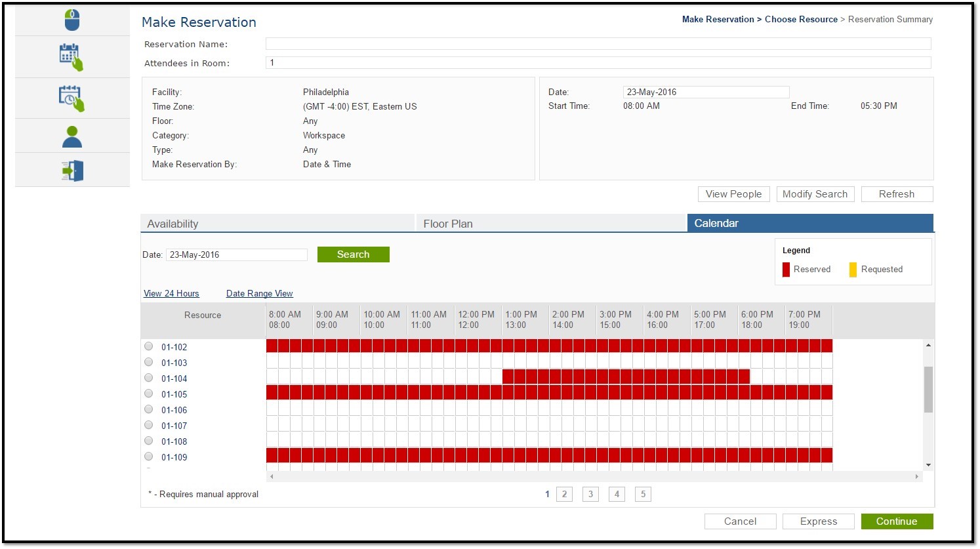Click the Cancel button
The width and height of the screenshot is (980, 549).
(x=740, y=521)
